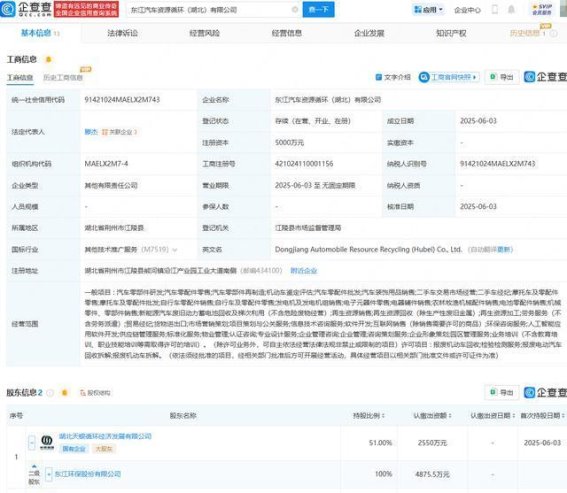Click the 江陵县市场监督管理局 registration authority text

(308, 228)
